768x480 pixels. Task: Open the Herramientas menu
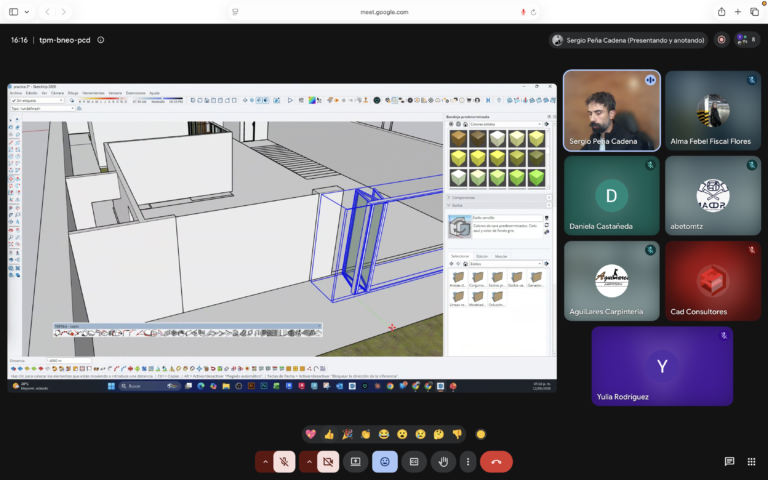click(93, 93)
